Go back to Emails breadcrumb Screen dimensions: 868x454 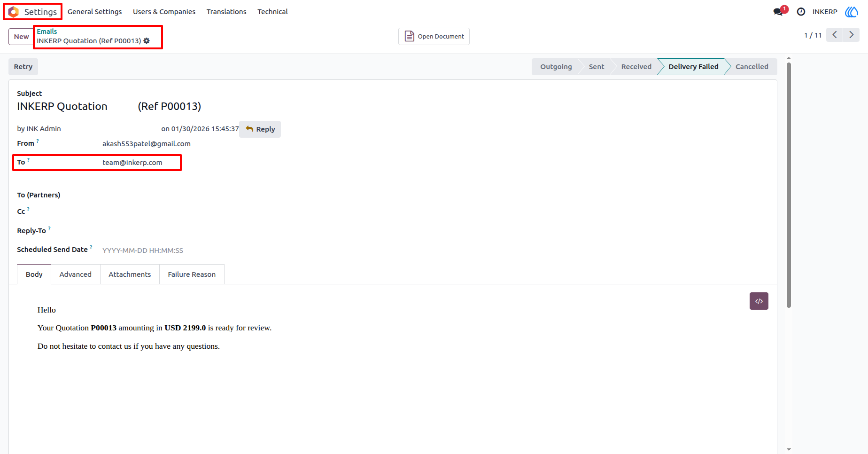coord(47,31)
